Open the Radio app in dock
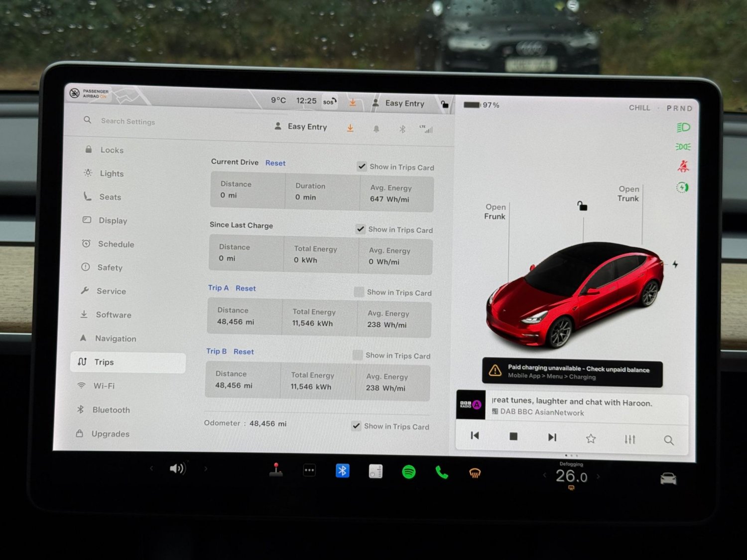The image size is (747, 560). 375,471
